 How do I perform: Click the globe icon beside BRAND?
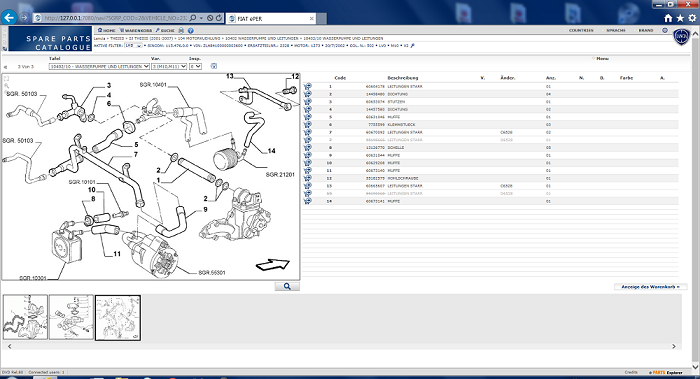point(665,30)
